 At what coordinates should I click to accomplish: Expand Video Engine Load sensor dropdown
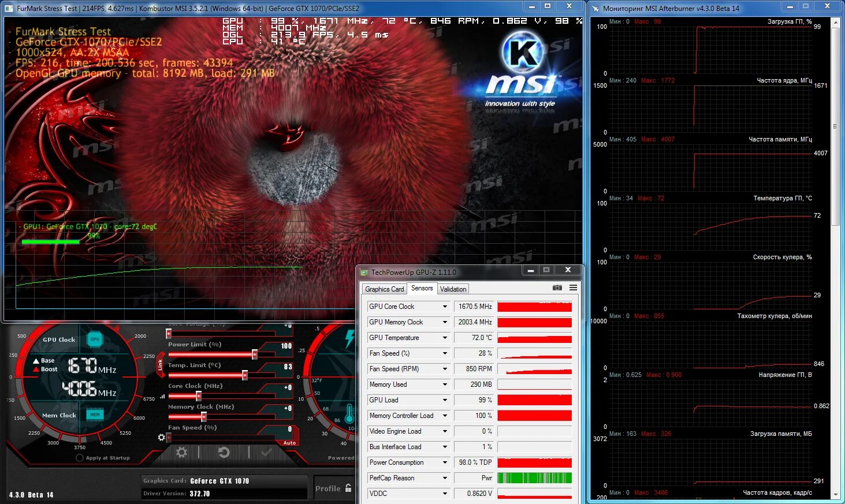tap(445, 431)
